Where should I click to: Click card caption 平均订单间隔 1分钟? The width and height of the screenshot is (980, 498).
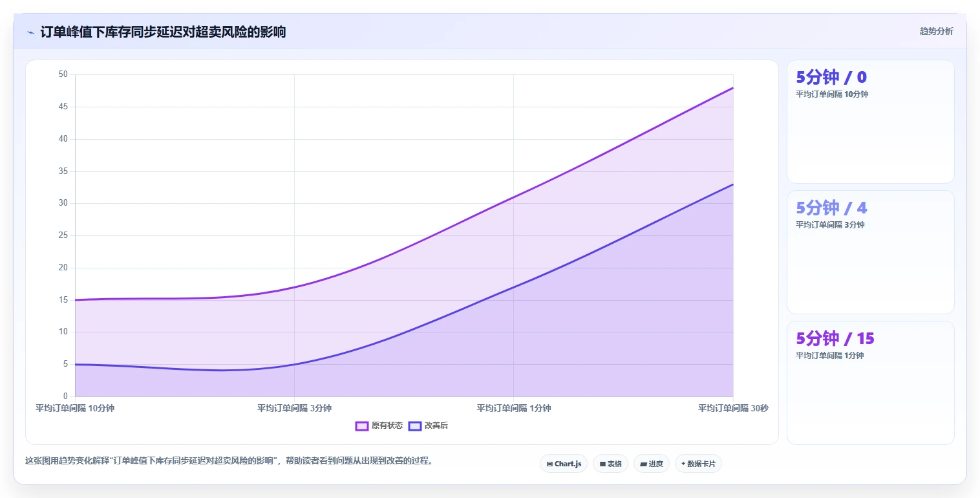(830, 356)
